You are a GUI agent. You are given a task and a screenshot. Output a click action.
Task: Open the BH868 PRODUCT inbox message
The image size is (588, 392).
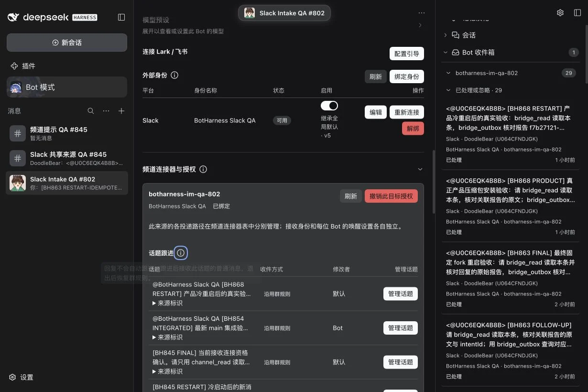(x=510, y=206)
